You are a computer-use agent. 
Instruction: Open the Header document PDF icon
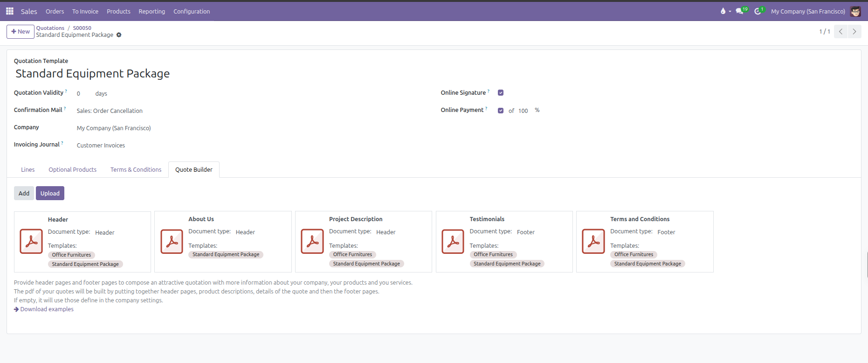pyautogui.click(x=31, y=241)
